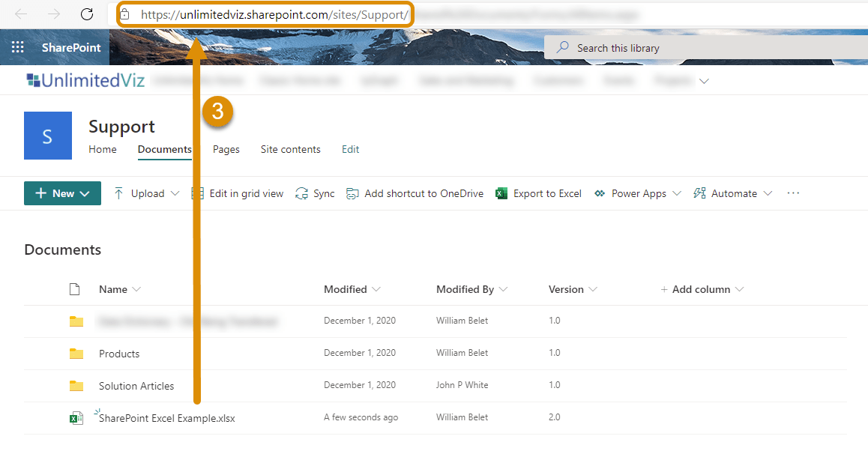This screenshot has width=868, height=463.
Task: Click the Add column option
Action: coord(702,289)
